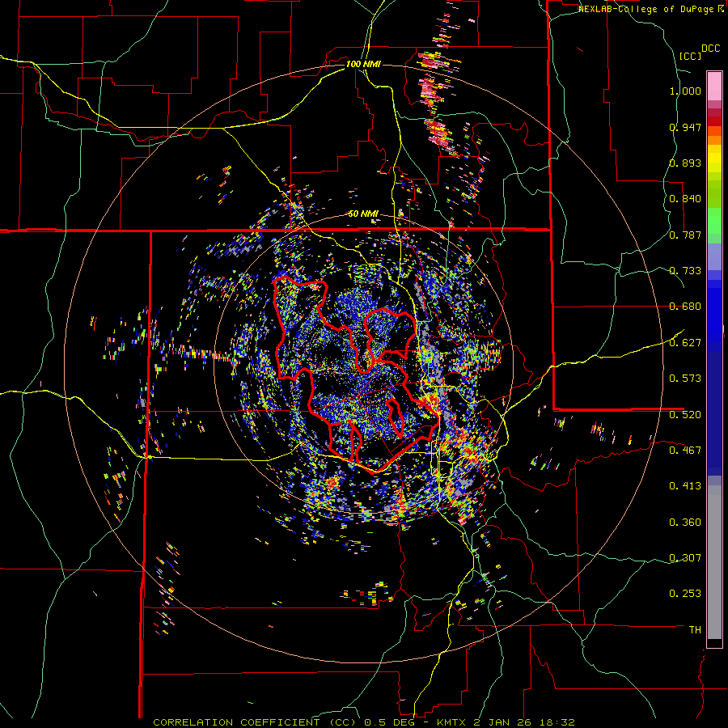Viewport: 728px width, 728px height.
Task: Click the 0.733 legend value
Action: [685, 271]
